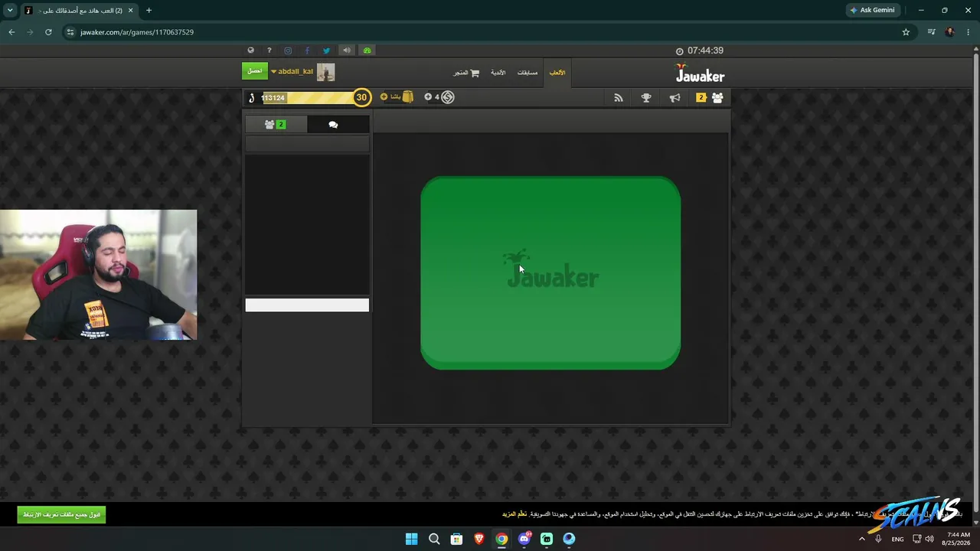
Task: Close the Jawaker browser tab
Action: click(131, 11)
